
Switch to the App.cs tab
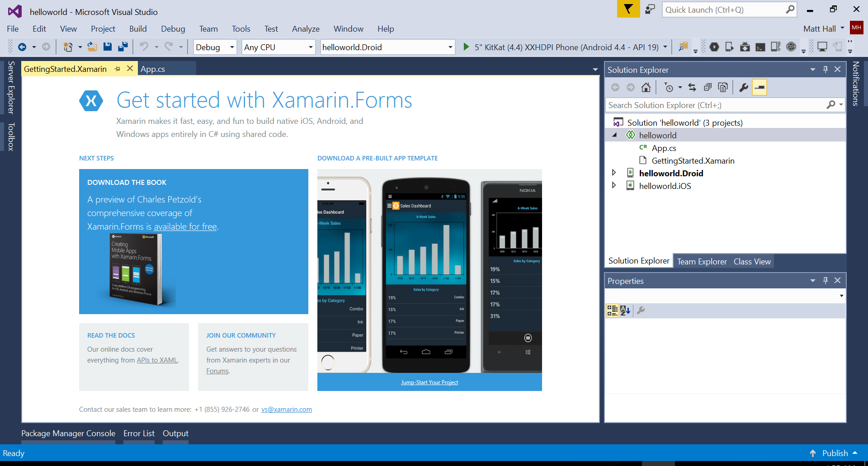click(153, 69)
